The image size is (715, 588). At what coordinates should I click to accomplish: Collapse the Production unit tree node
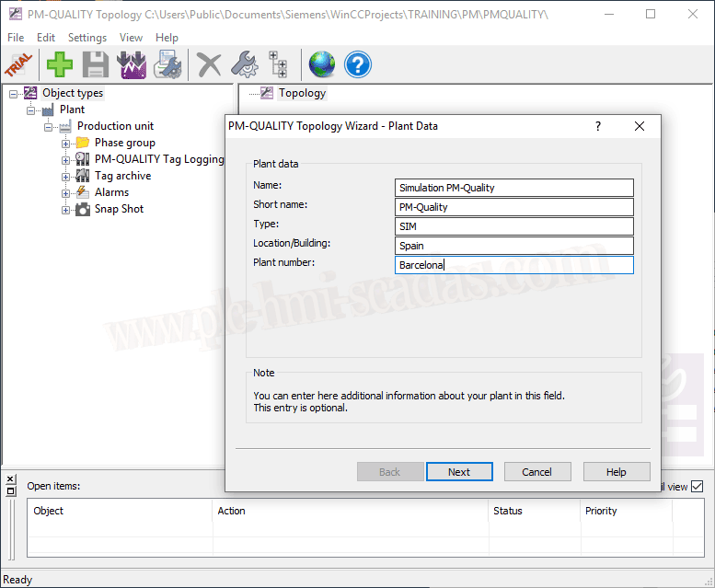(49, 127)
